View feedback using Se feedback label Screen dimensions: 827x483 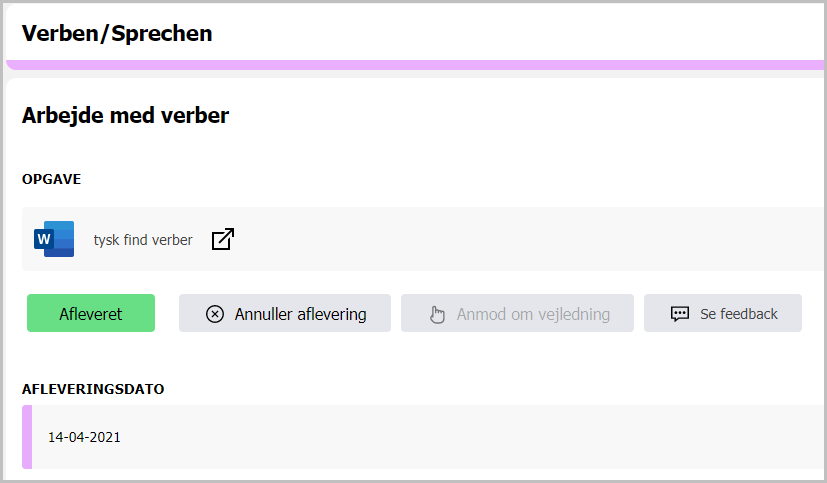[x=738, y=314]
